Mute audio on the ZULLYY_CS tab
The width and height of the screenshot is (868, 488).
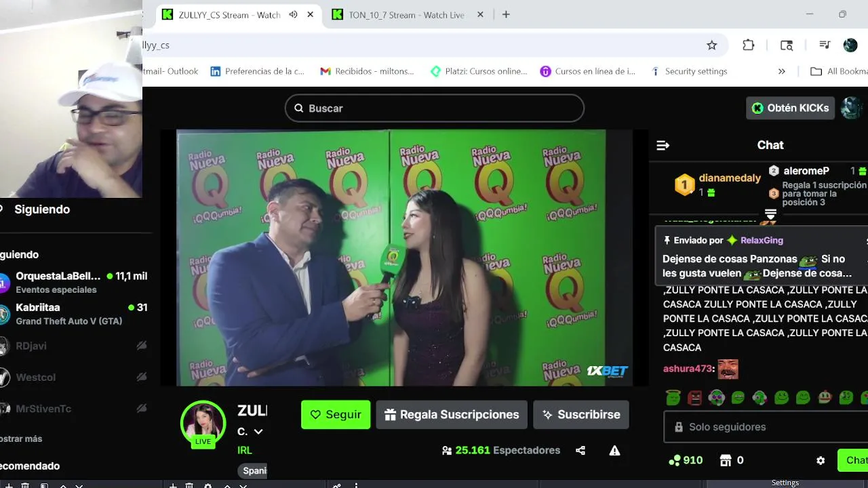point(293,15)
